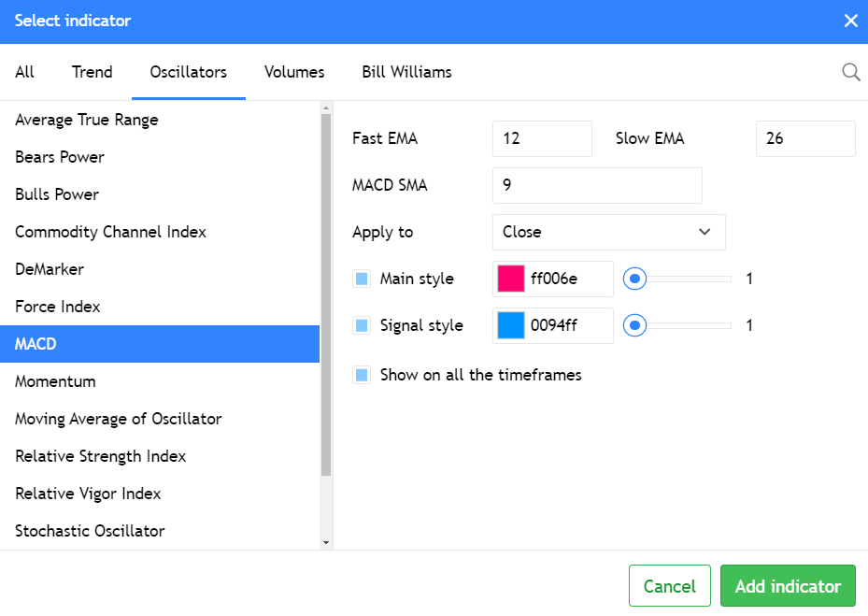The width and height of the screenshot is (868, 616).
Task: Click the Main style width slider handle
Action: (x=635, y=279)
